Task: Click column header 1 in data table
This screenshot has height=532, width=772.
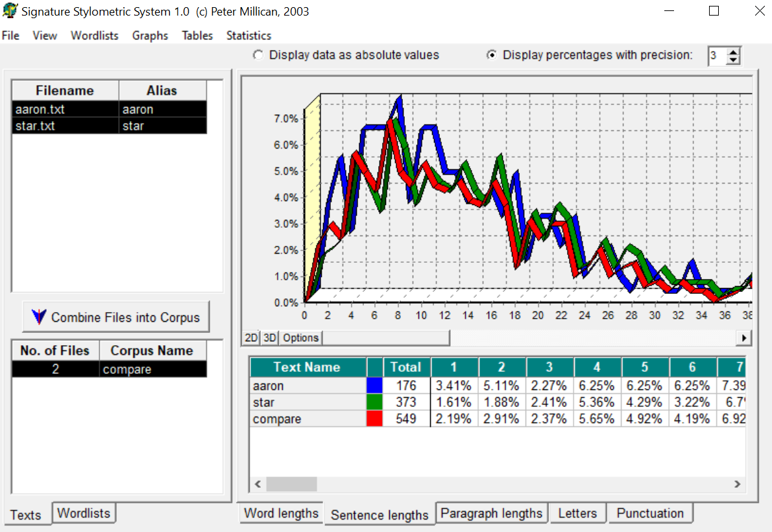Action: click(454, 367)
